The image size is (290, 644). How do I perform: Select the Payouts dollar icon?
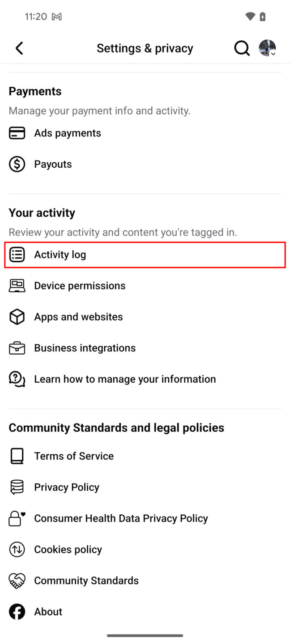[x=17, y=164]
